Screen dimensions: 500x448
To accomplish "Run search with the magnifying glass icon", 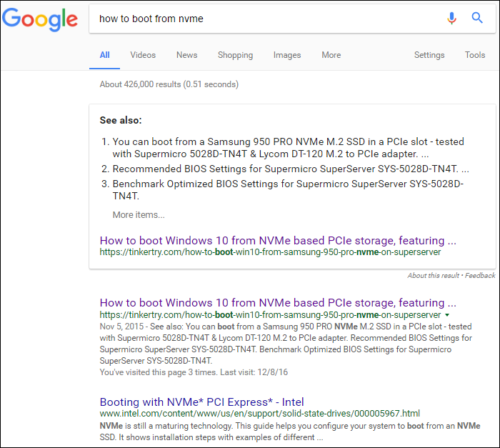I will pyautogui.click(x=477, y=18).
